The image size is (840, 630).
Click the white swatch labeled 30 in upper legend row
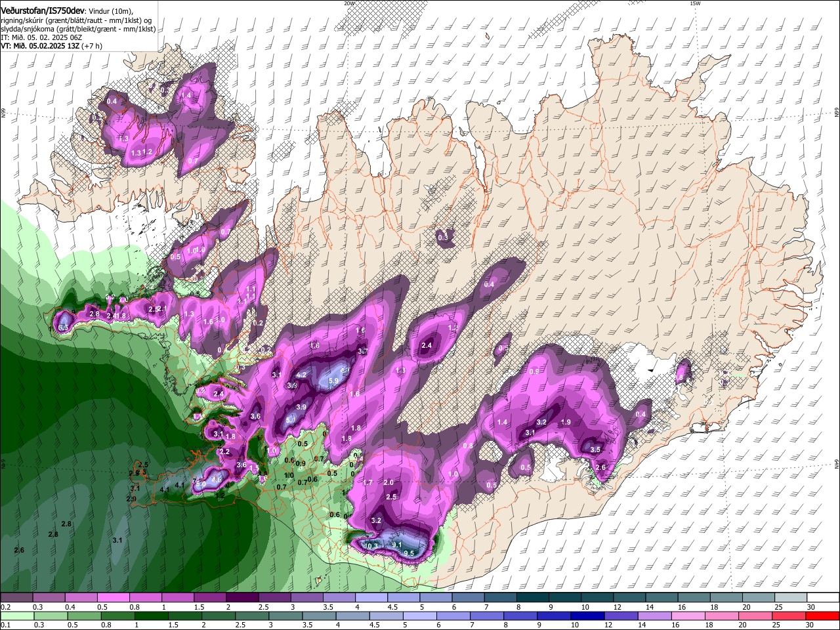pos(824,598)
